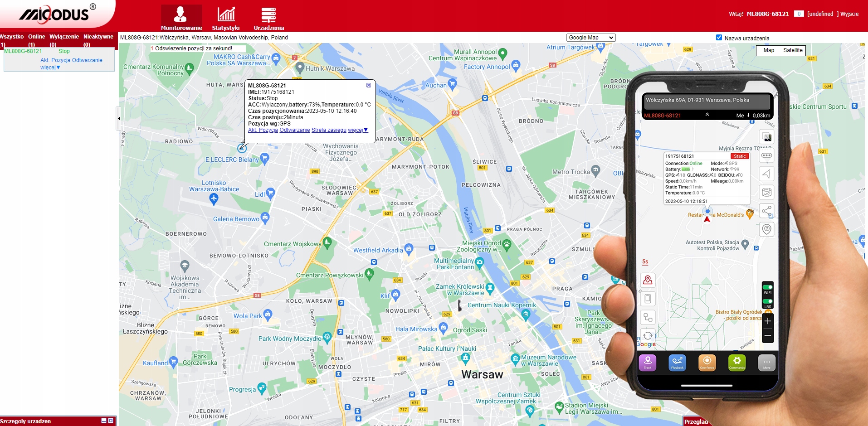Click the notification count badge 0
The width and height of the screenshot is (868, 426).
coord(799,14)
